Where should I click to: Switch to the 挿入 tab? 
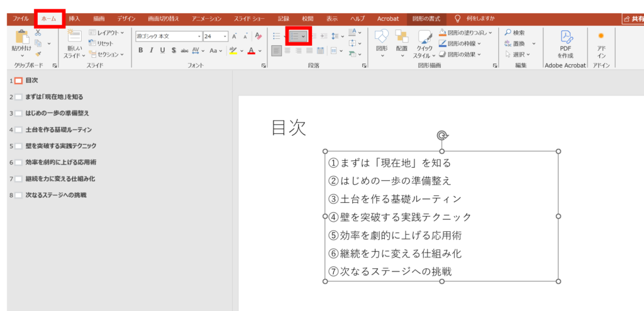pyautogui.click(x=75, y=19)
